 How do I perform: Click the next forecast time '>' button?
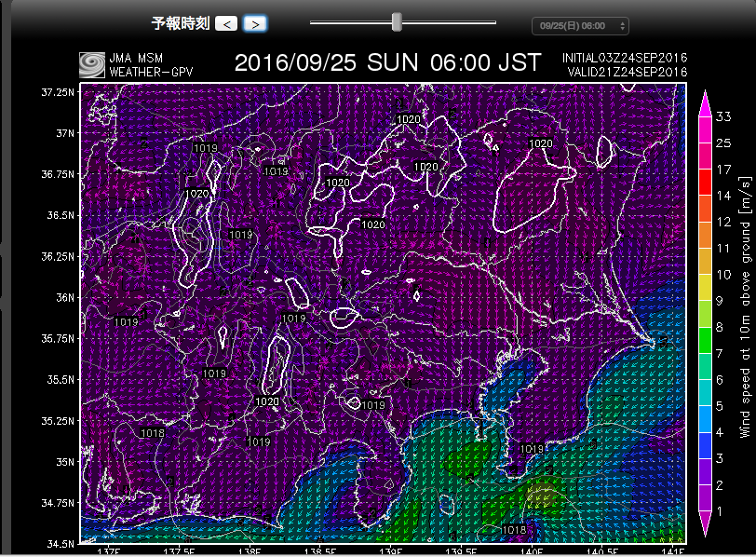click(256, 23)
